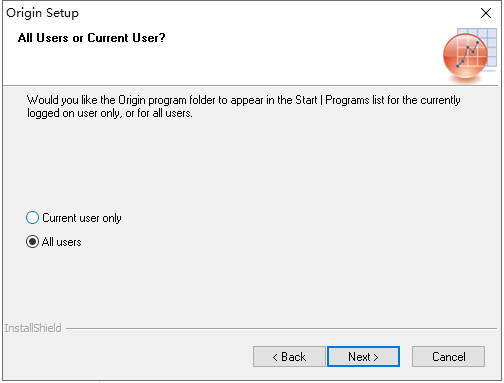Cancel the Origin installation
The image size is (504, 383).
[x=448, y=357]
